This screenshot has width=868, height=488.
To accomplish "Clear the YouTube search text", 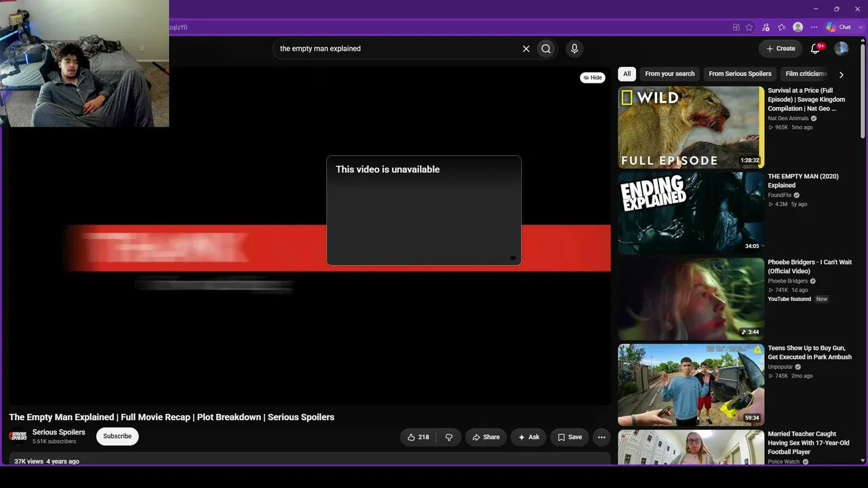I will point(526,49).
